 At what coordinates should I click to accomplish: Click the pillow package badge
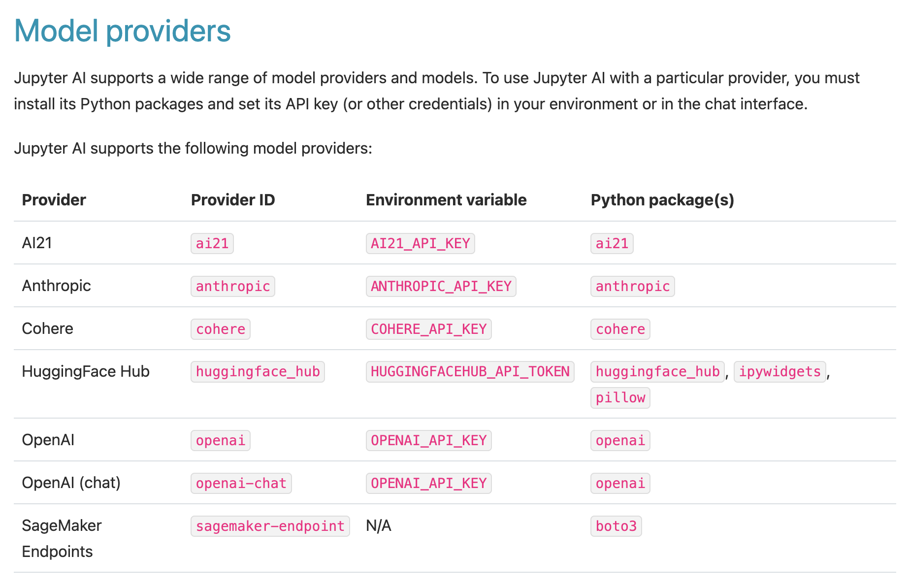point(620,397)
